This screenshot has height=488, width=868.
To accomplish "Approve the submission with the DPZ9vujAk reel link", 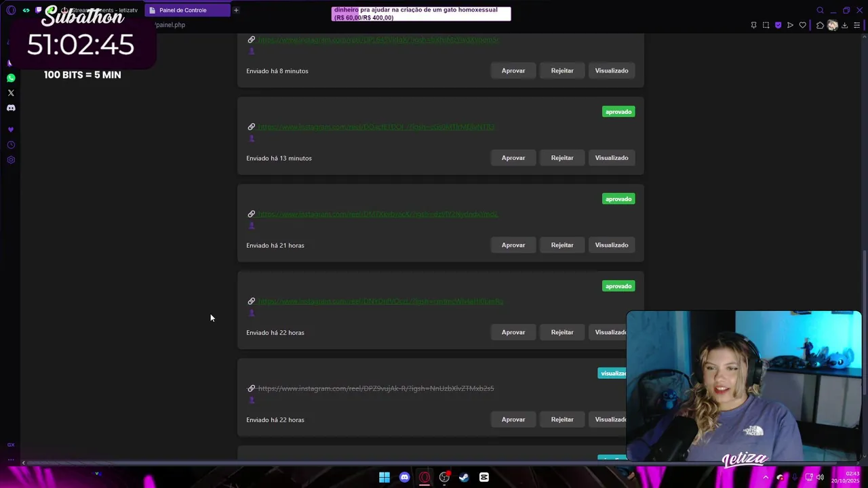I will point(513,420).
